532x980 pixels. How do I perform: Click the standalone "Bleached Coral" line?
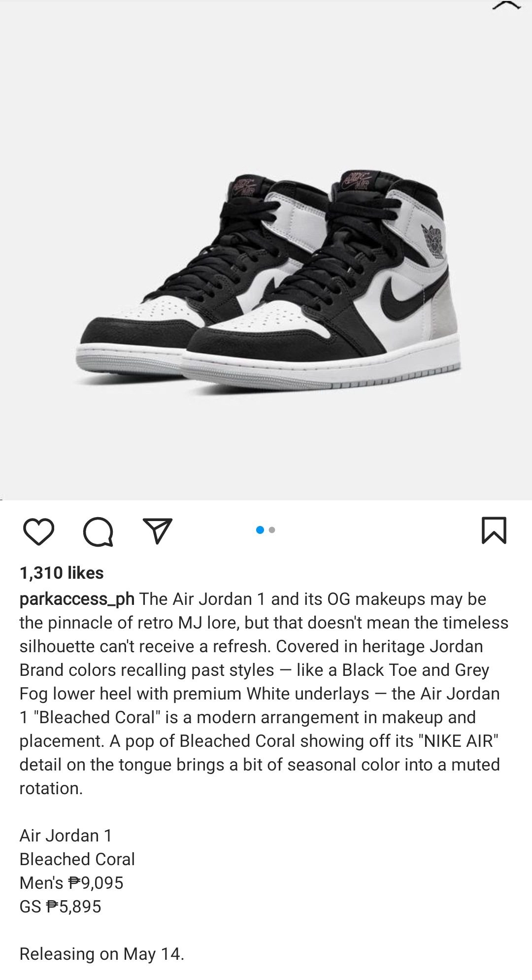click(x=77, y=859)
